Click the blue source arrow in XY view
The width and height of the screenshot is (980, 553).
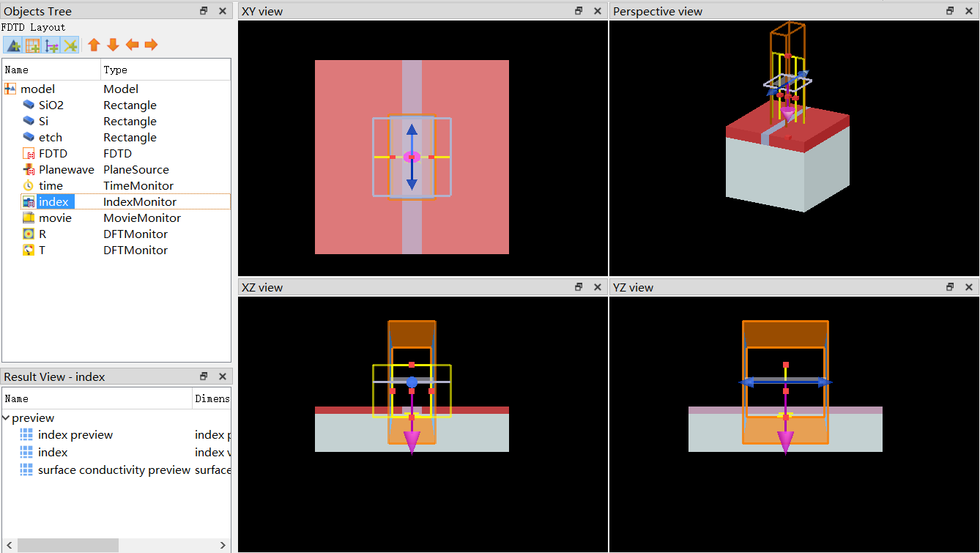tap(412, 157)
